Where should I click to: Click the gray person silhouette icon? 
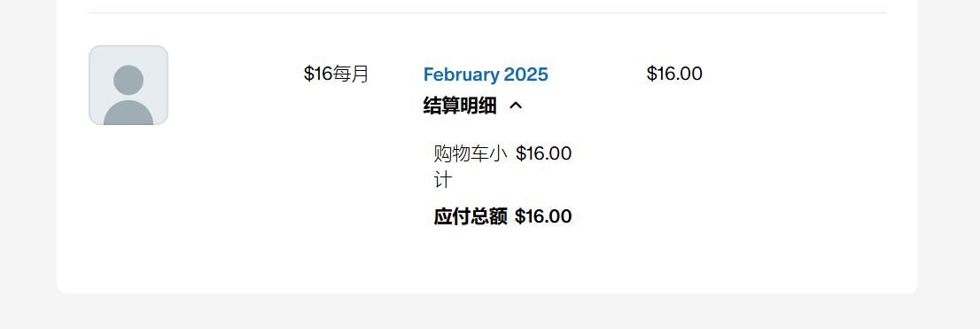click(128, 95)
